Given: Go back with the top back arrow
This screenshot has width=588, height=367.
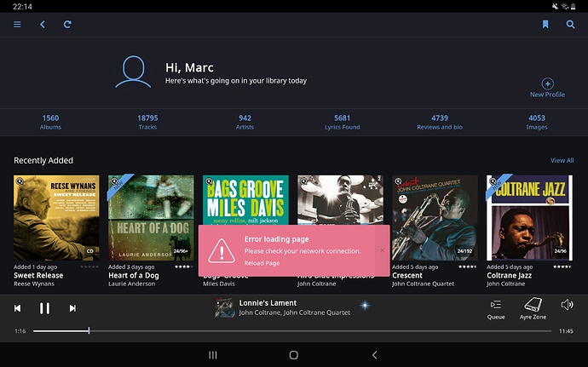Looking at the screenshot, I should coord(43,25).
